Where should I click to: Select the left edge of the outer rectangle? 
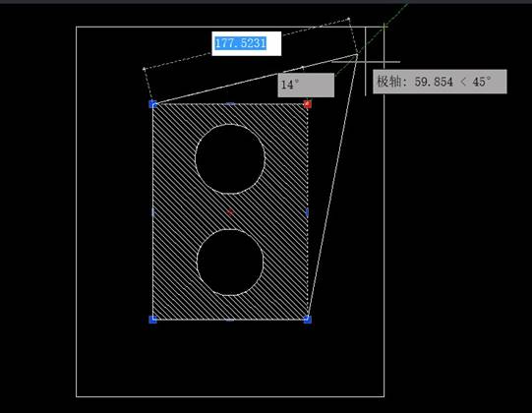click(77, 211)
